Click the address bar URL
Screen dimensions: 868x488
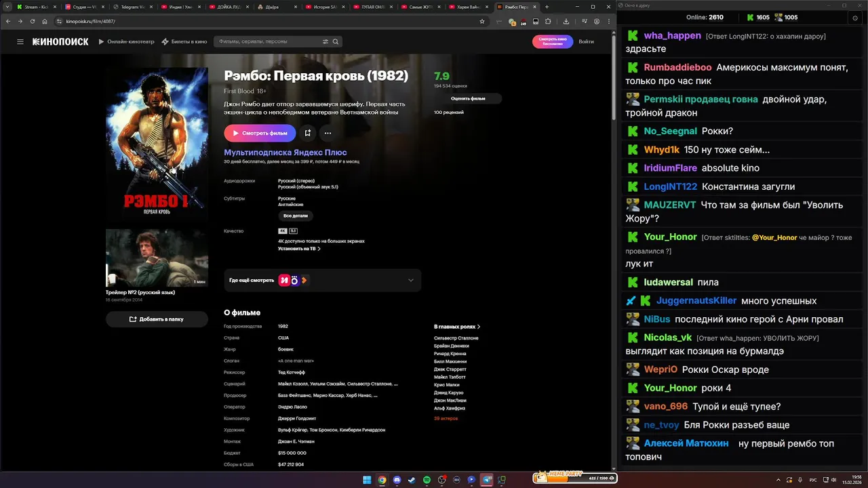pos(91,21)
